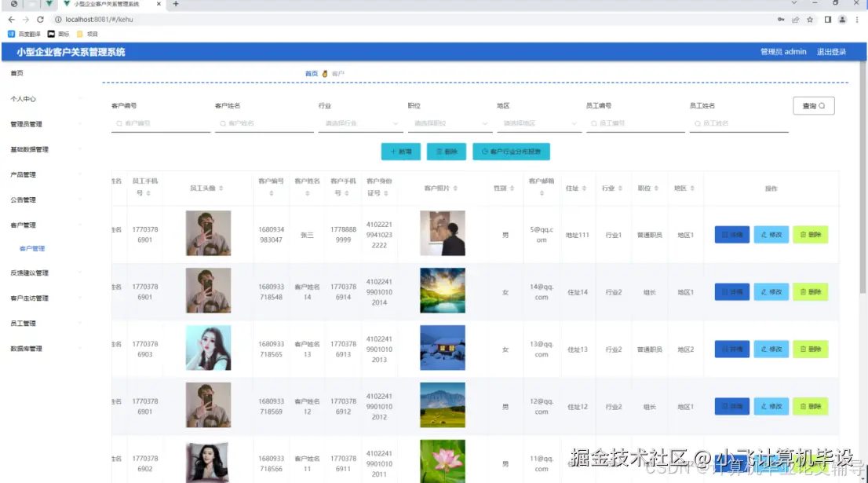
Task: View 详情 for customer 张三
Action: [731, 235]
